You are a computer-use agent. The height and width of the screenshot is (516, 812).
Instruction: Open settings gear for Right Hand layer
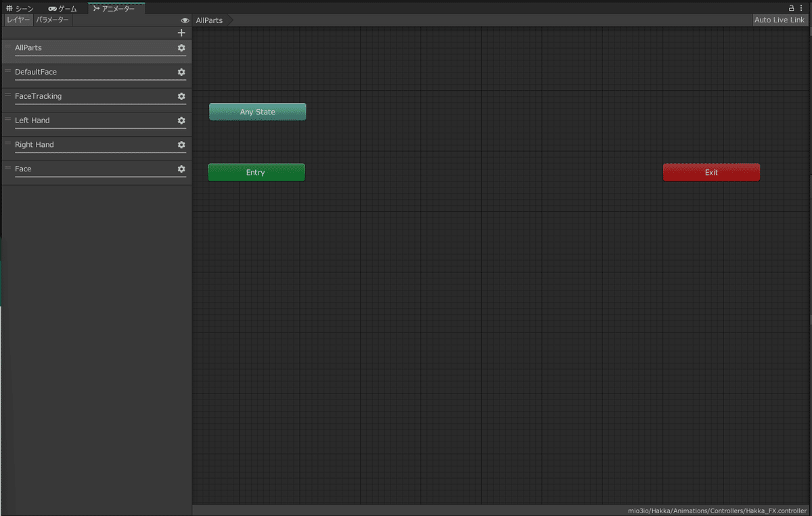pos(181,145)
